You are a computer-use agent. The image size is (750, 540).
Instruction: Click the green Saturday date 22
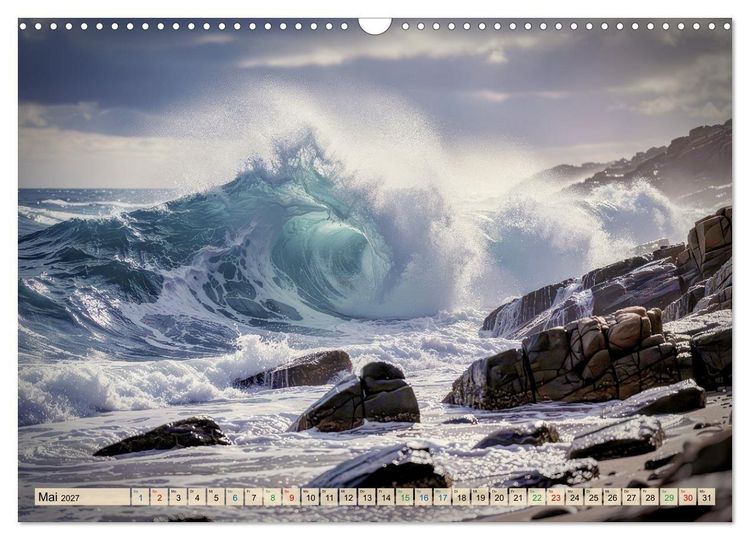point(537,497)
